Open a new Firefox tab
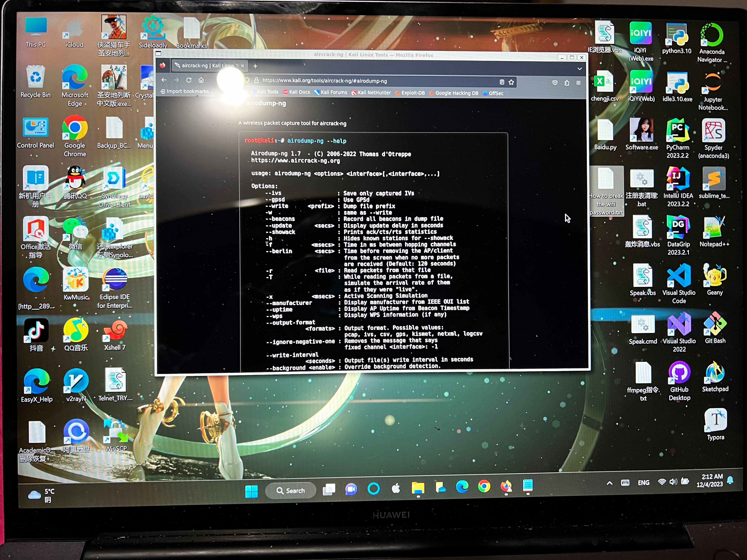The image size is (747, 560). click(x=255, y=66)
